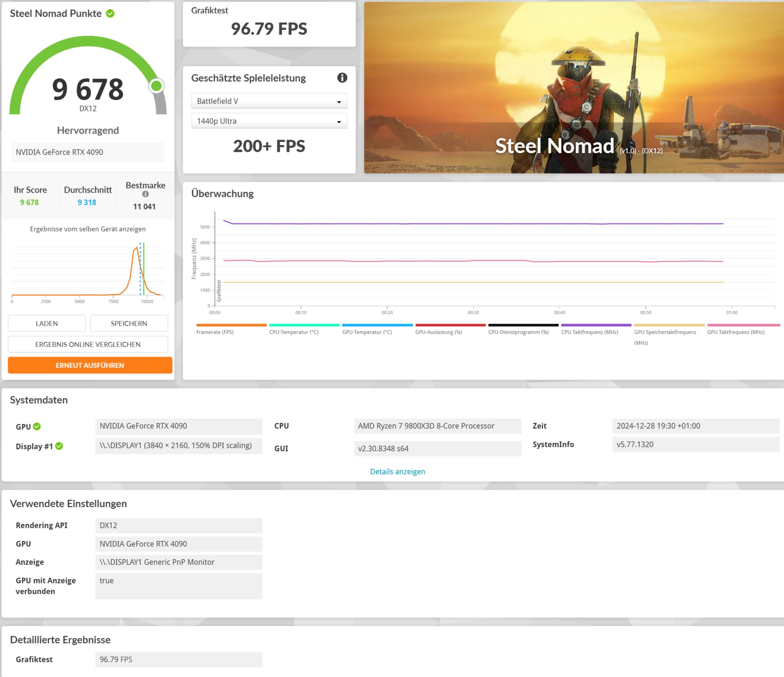Screen dimensions: 784x677
Task: Click Ergebnisse vom selben Gerät anzeigen link
Action: point(88,229)
